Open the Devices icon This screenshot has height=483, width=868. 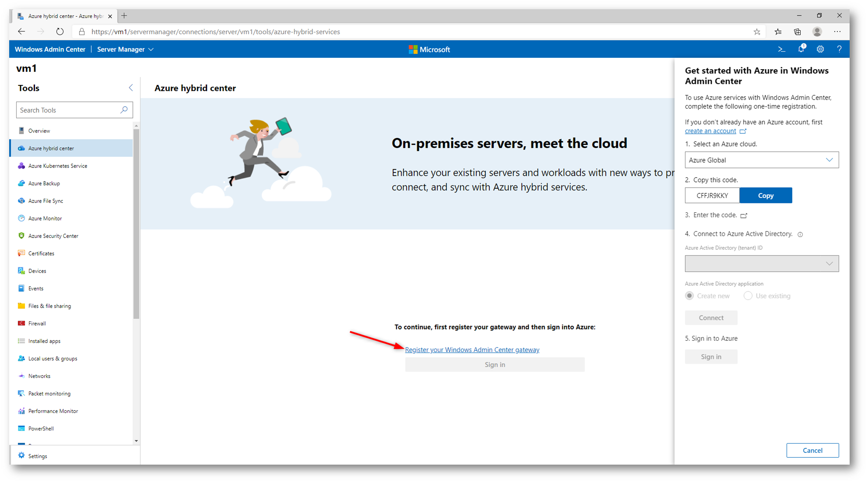[21, 270]
